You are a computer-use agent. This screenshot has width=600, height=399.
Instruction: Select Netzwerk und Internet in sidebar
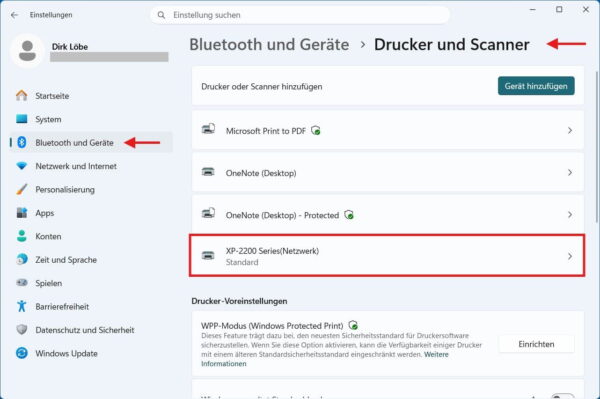91,166
